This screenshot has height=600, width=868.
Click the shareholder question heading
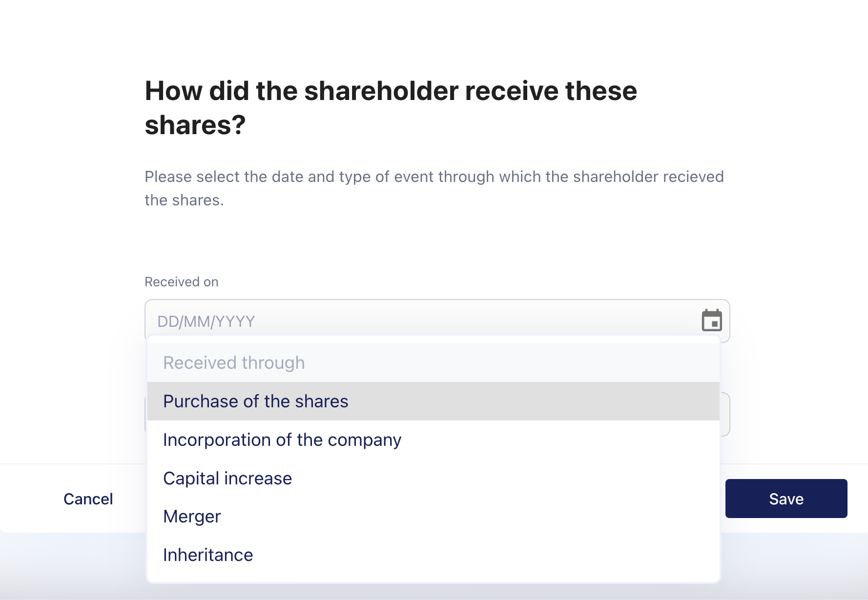[391, 107]
